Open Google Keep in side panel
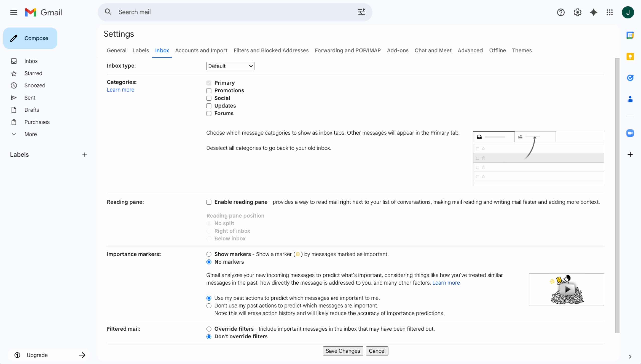The height and width of the screenshot is (364, 641). pos(630,57)
